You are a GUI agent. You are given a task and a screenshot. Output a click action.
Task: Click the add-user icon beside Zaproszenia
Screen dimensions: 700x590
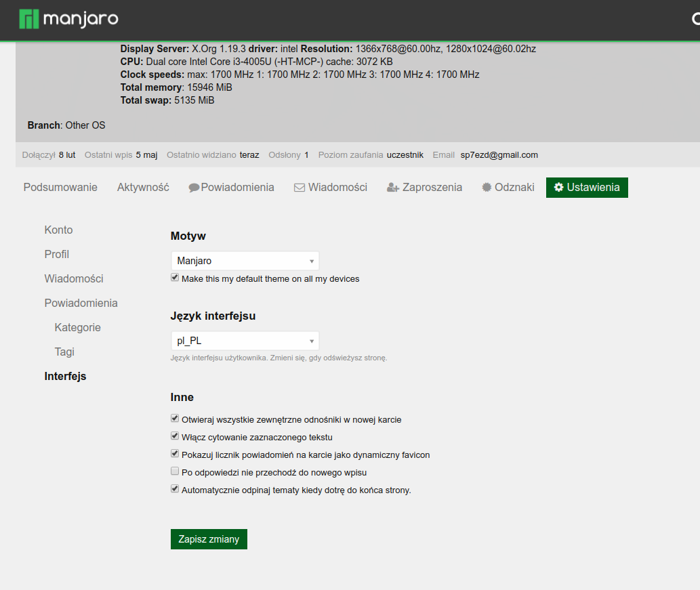(x=392, y=188)
